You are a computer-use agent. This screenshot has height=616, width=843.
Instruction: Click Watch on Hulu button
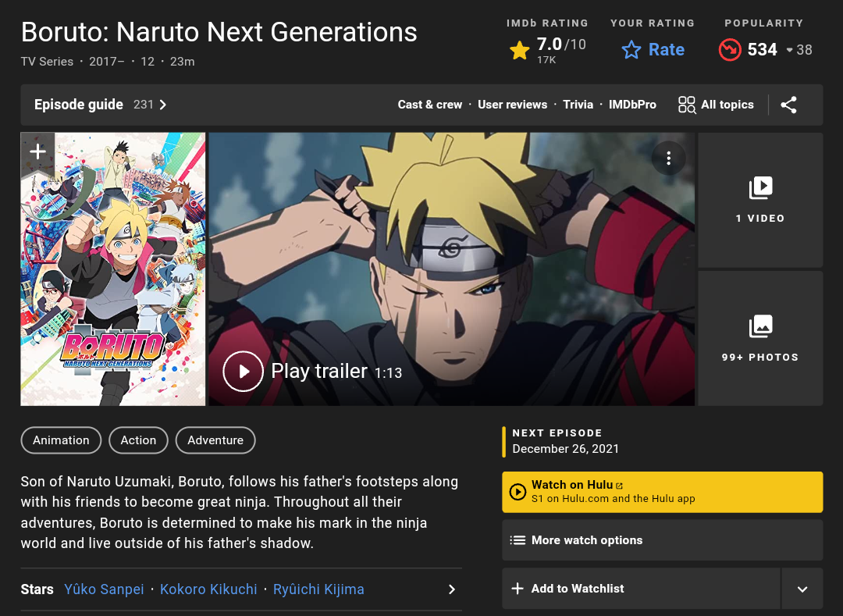(x=662, y=492)
